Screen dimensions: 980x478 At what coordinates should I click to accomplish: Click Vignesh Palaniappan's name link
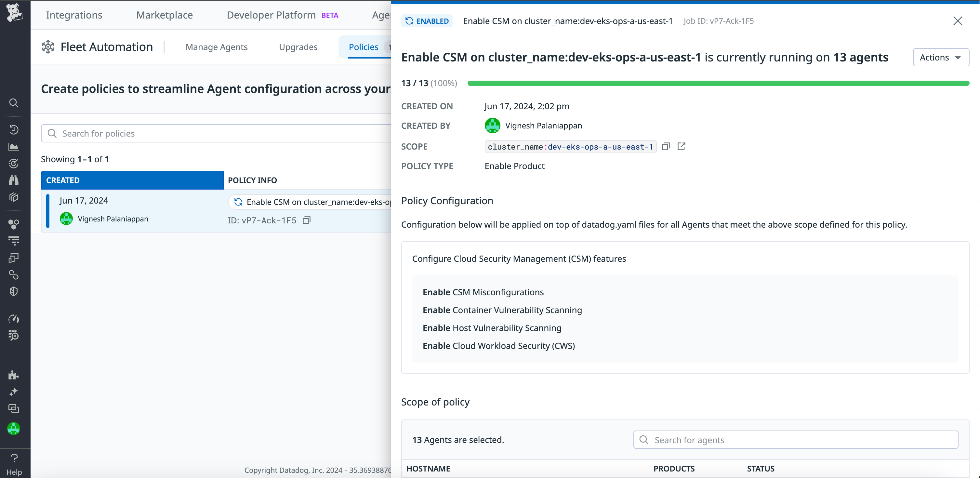tap(543, 126)
